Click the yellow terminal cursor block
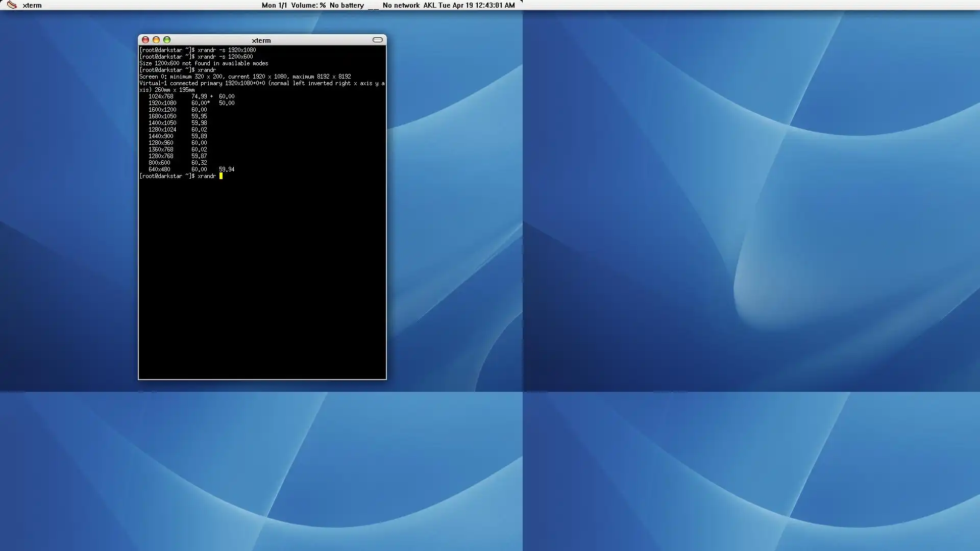The image size is (980, 551). pyautogui.click(x=221, y=176)
